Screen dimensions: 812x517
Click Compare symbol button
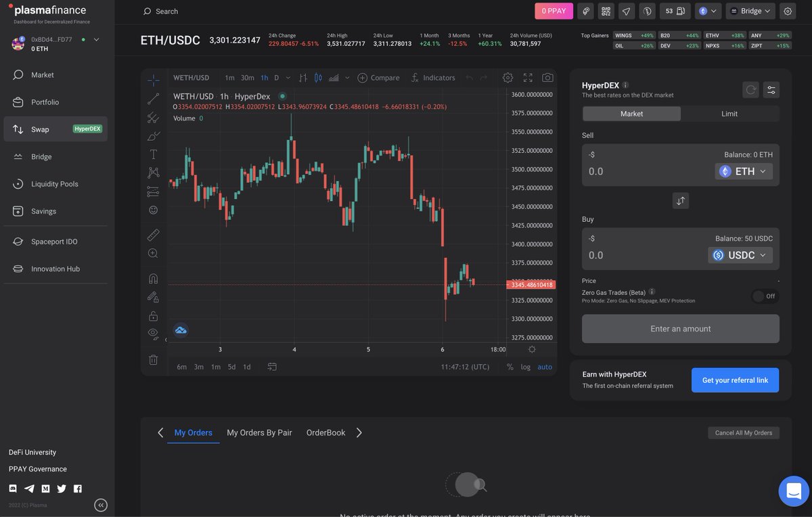point(378,78)
